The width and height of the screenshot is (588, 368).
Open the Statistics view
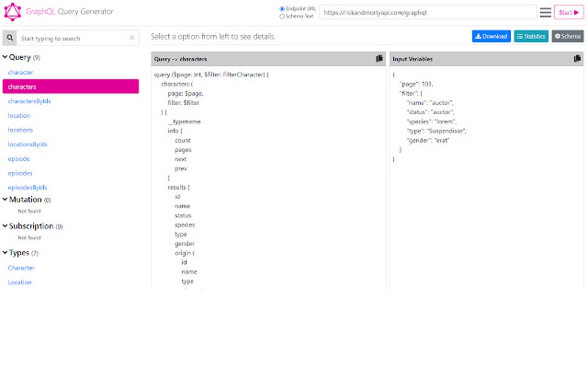click(x=530, y=36)
